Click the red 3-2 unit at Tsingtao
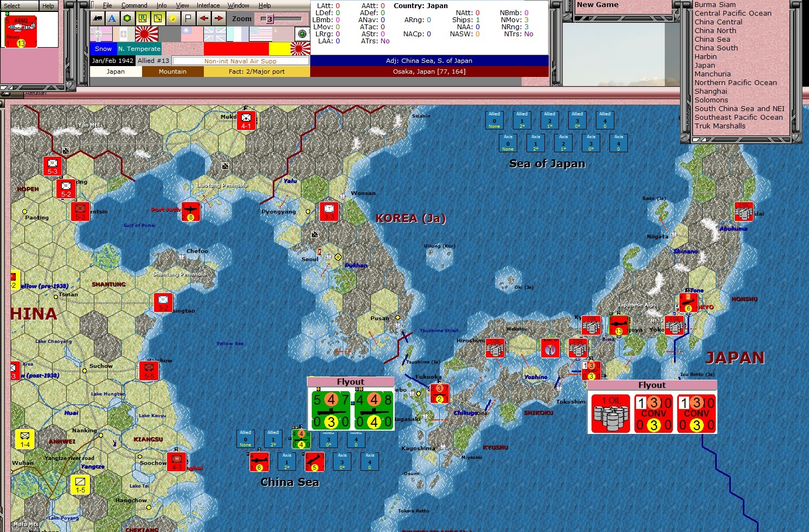The height and width of the screenshot is (532, 809). (x=163, y=302)
